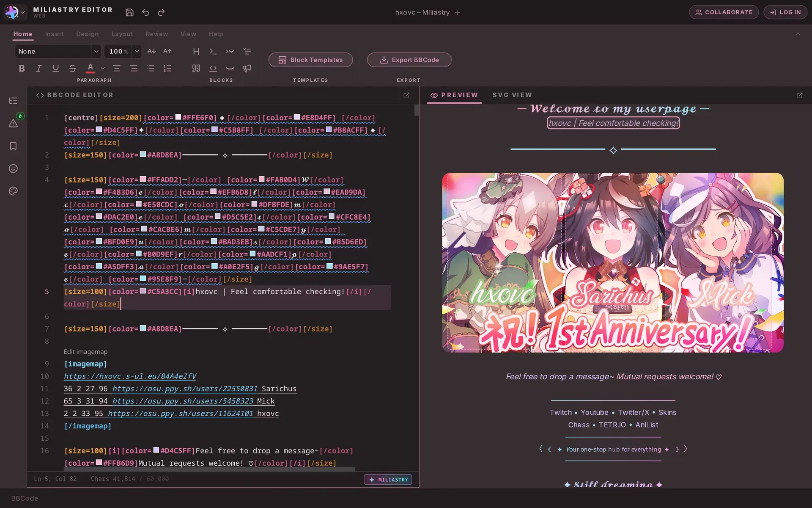The width and height of the screenshot is (812, 508).
Task: Click the Log In button
Action: 785,12
